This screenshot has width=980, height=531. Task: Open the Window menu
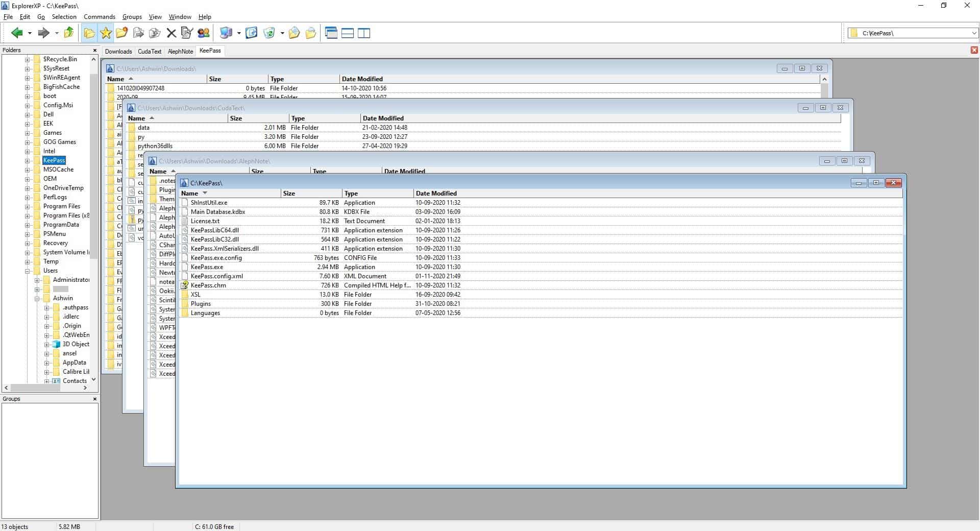[x=180, y=17]
